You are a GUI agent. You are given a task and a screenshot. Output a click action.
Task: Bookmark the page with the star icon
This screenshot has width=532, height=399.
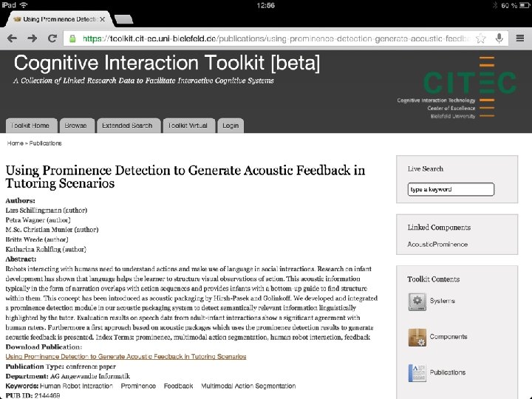[480, 38]
